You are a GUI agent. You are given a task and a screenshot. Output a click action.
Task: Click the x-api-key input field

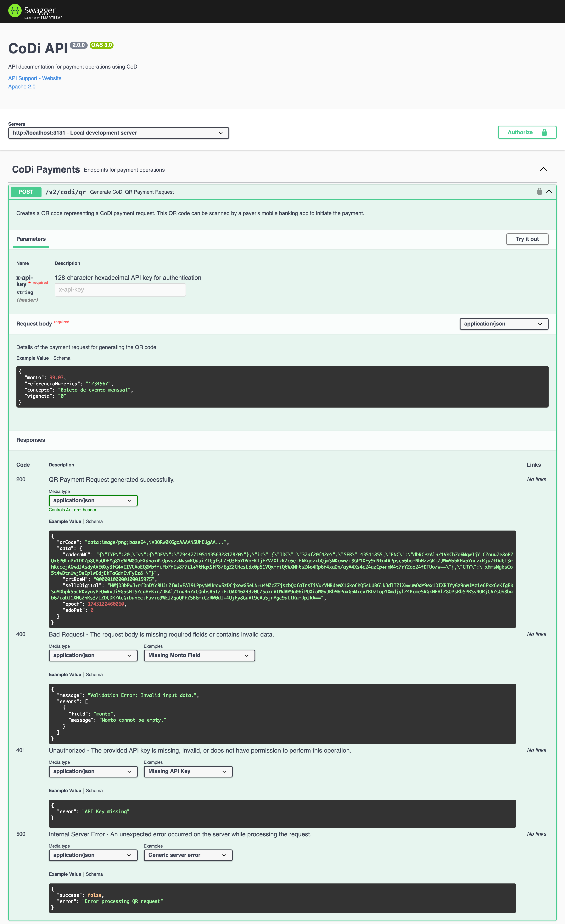click(120, 290)
